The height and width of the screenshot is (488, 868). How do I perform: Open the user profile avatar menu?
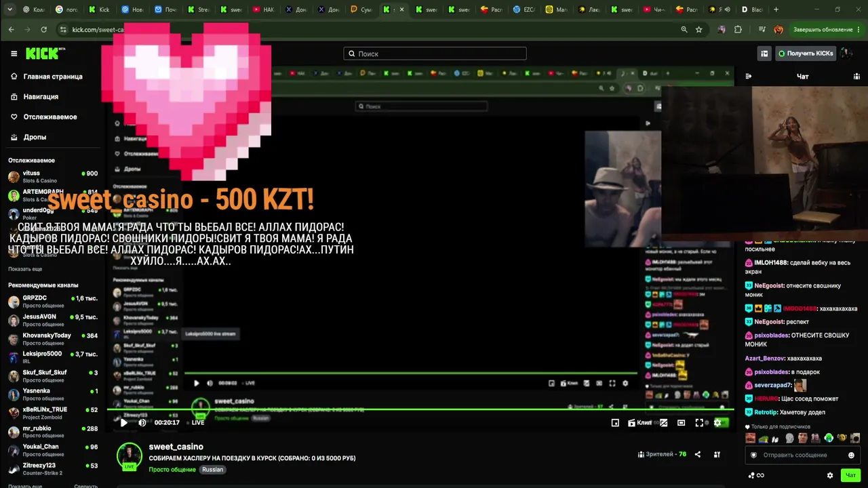point(847,54)
